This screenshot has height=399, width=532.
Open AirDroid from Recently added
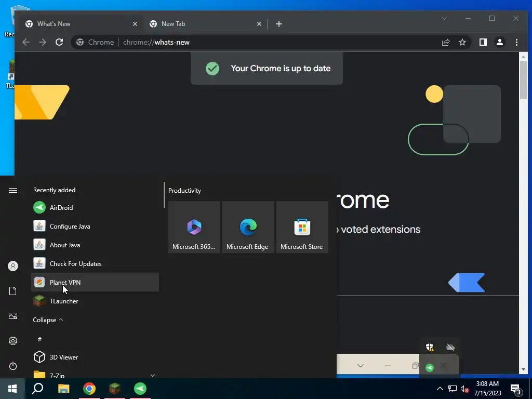(x=95, y=208)
